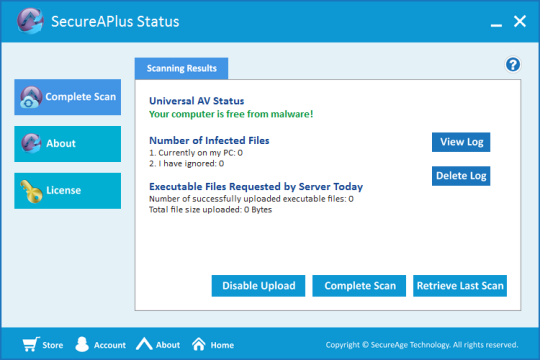The width and height of the screenshot is (540, 360).
Task: Click the Number of Infected Files heading
Action: tap(209, 141)
